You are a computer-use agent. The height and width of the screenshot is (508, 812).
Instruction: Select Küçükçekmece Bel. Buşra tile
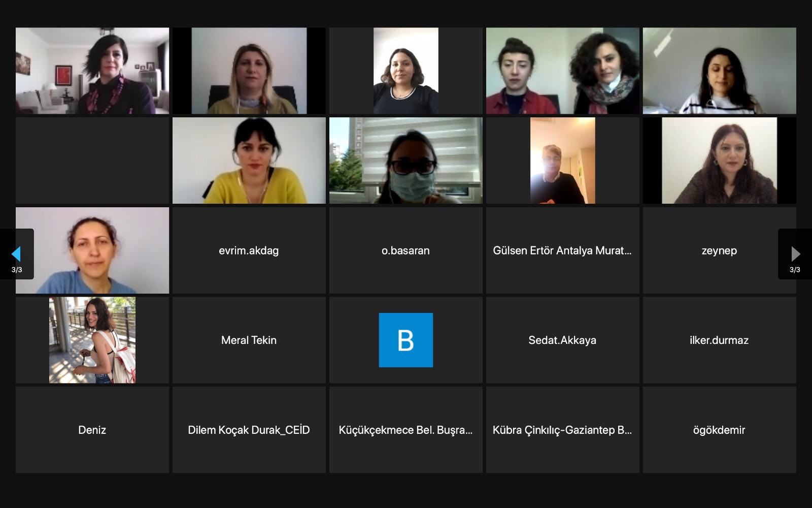tap(405, 430)
